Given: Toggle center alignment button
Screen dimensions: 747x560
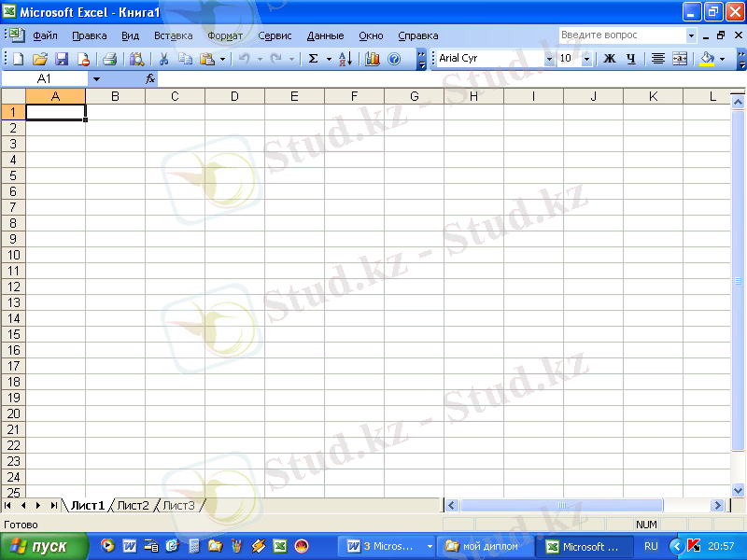Looking at the screenshot, I should [x=658, y=59].
